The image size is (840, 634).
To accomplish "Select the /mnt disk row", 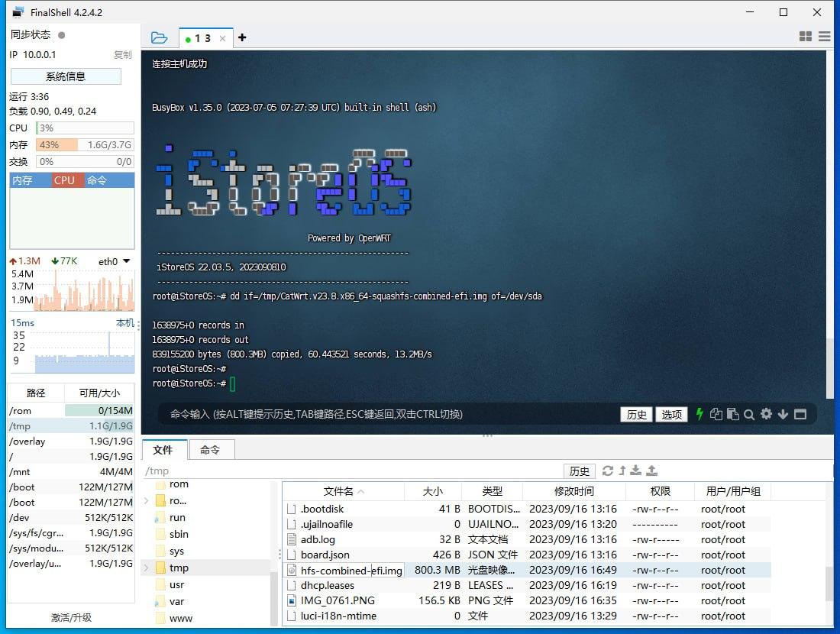I will [71, 471].
